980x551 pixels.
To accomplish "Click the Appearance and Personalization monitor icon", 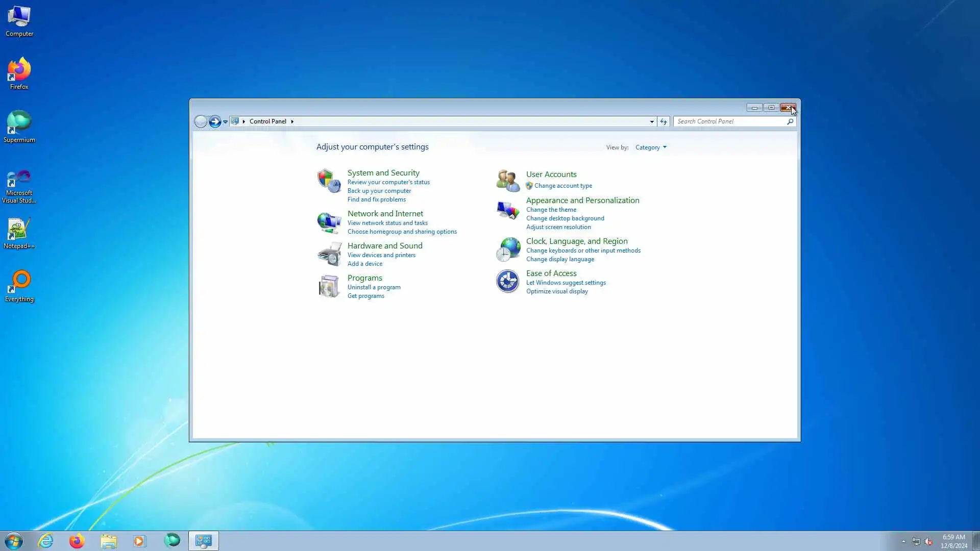I will click(x=507, y=210).
